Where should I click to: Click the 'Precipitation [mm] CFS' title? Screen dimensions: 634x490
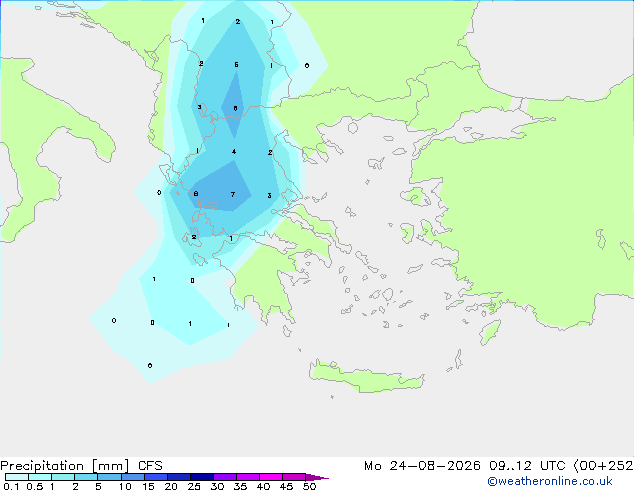pos(81,466)
